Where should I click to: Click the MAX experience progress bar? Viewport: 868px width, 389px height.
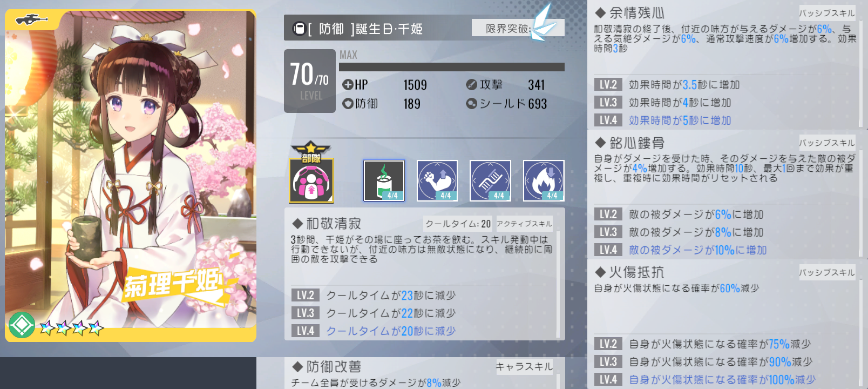coord(452,67)
